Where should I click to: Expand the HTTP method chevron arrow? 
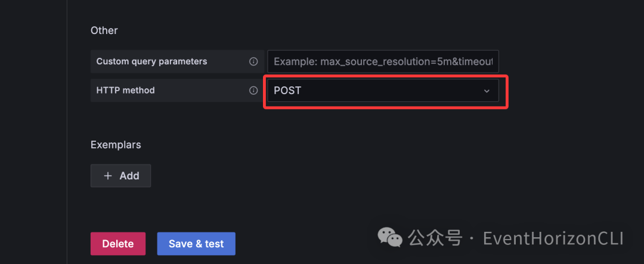[x=487, y=91]
